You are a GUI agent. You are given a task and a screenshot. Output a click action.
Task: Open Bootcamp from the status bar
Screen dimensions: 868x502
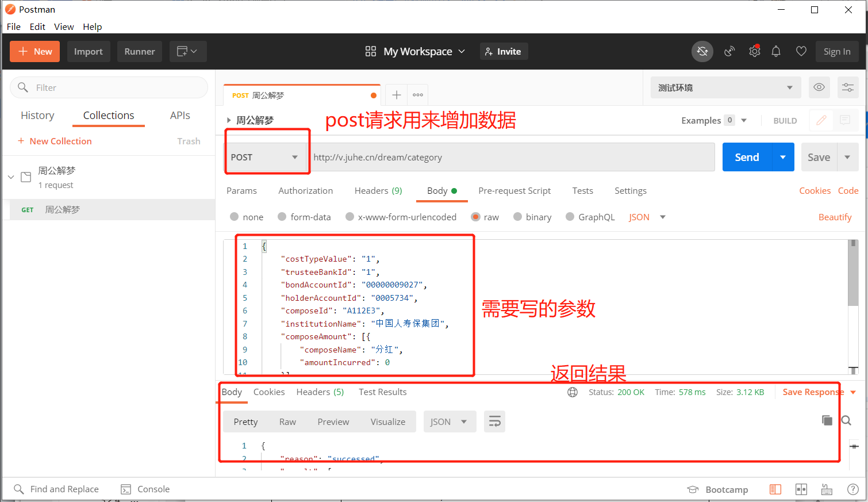point(718,489)
